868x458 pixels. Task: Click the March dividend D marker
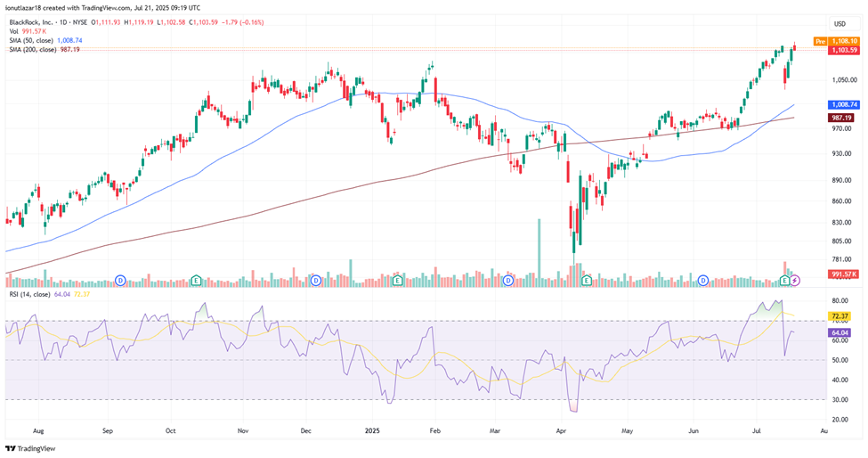coord(507,281)
